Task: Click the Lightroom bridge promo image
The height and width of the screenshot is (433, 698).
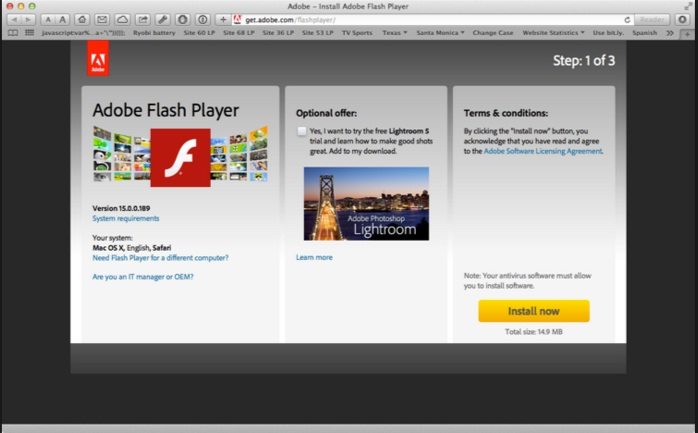Action: [366, 204]
